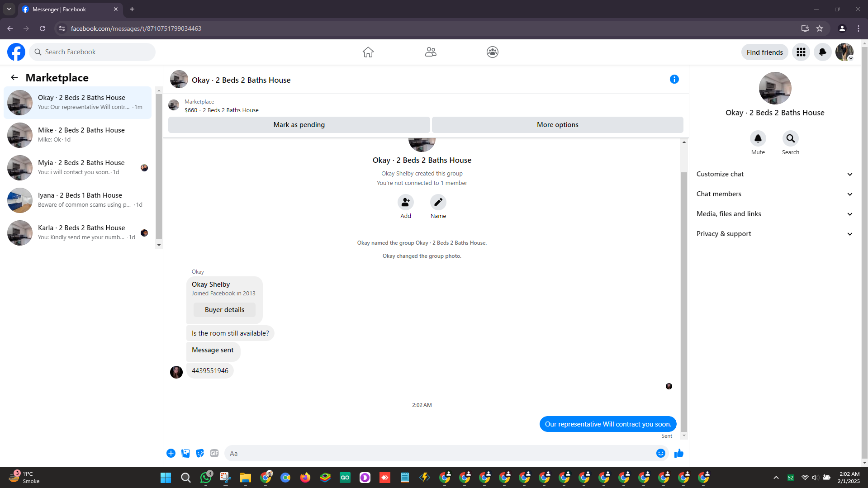868x488 pixels.
Task: Search in conversation magnifier icon
Action: point(790,138)
